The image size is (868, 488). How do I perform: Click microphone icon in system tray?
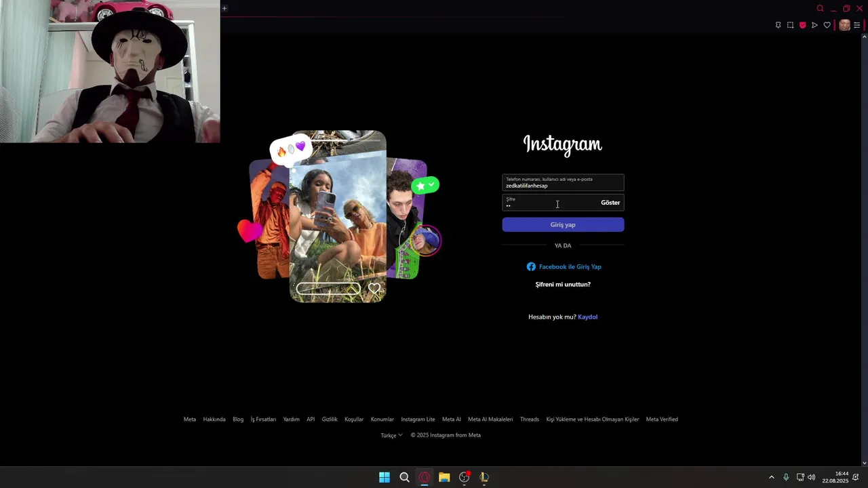[x=786, y=477]
